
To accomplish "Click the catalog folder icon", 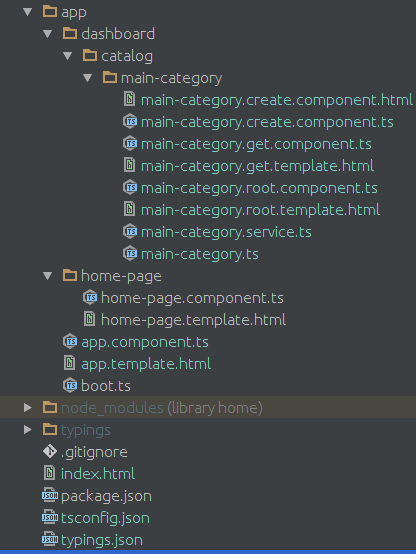I will [x=90, y=55].
